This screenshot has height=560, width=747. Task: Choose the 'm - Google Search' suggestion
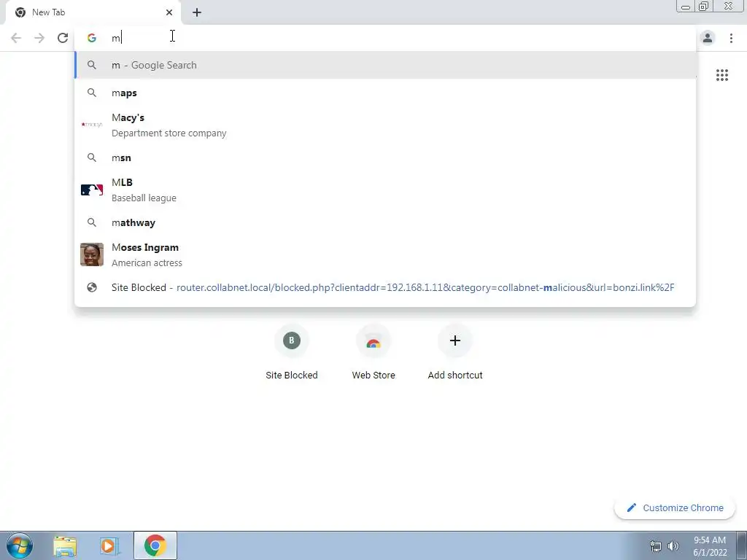pos(385,65)
